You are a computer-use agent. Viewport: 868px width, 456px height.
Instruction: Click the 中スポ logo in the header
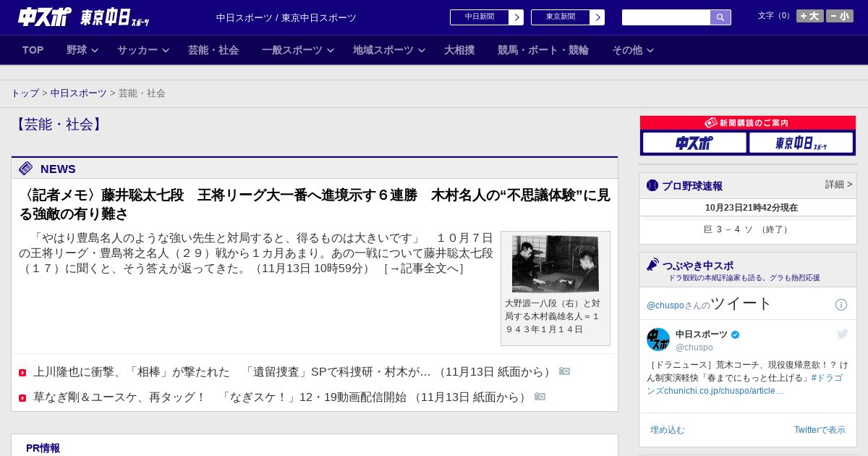coord(44,17)
